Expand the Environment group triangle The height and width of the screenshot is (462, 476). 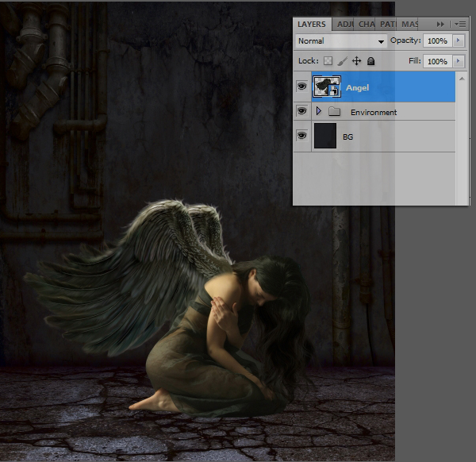click(319, 112)
